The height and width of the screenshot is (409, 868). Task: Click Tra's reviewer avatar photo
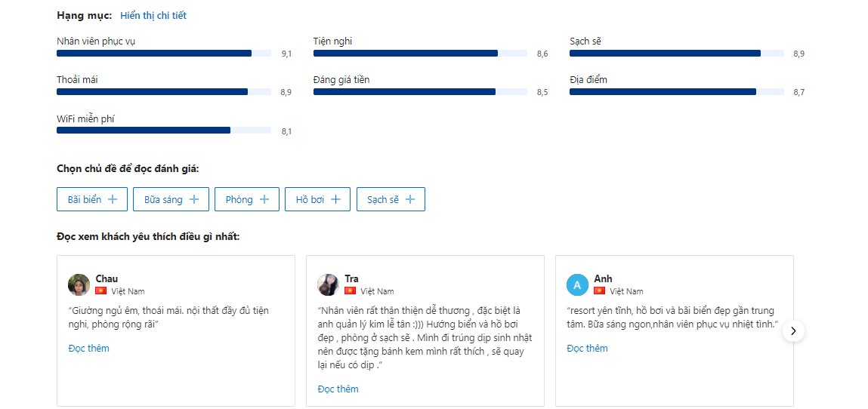pyautogui.click(x=328, y=284)
